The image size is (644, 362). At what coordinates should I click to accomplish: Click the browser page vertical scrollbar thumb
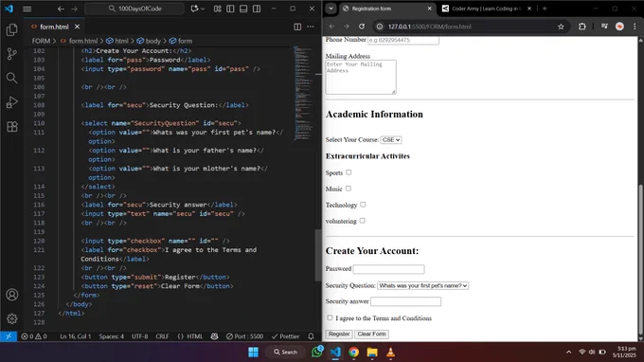640,260
